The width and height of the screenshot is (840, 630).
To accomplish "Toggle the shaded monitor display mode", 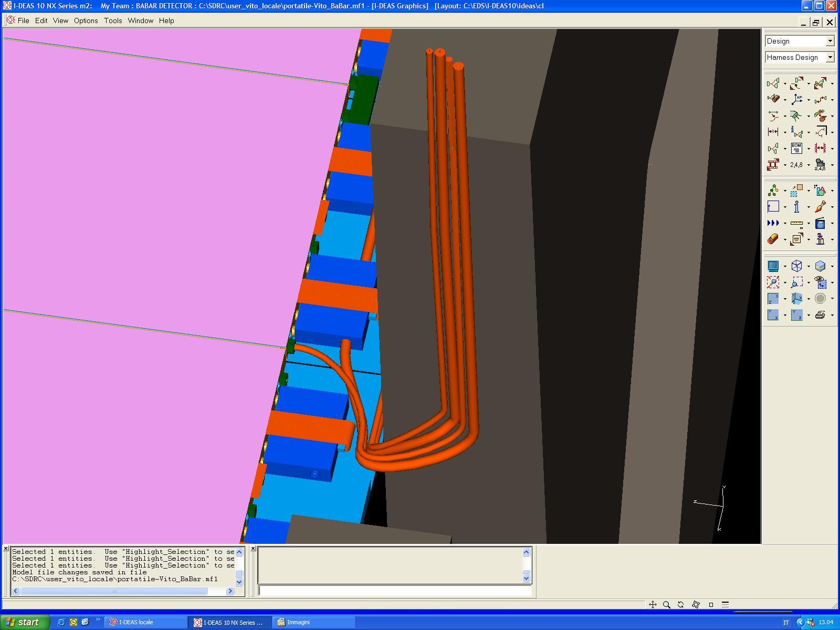I will click(773, 266).
